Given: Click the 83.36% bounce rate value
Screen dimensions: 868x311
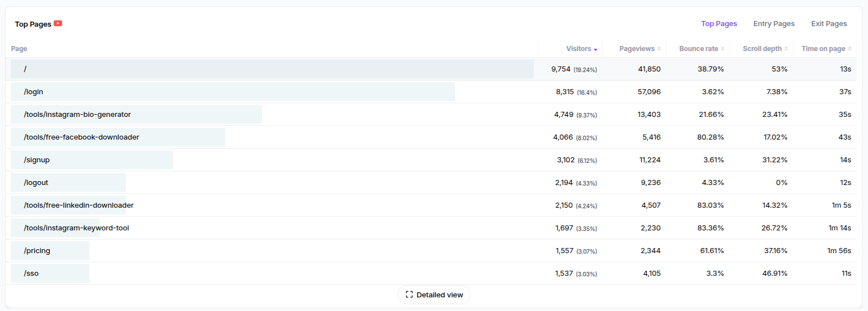Looking at the screenshot, I should click(711, 228).
